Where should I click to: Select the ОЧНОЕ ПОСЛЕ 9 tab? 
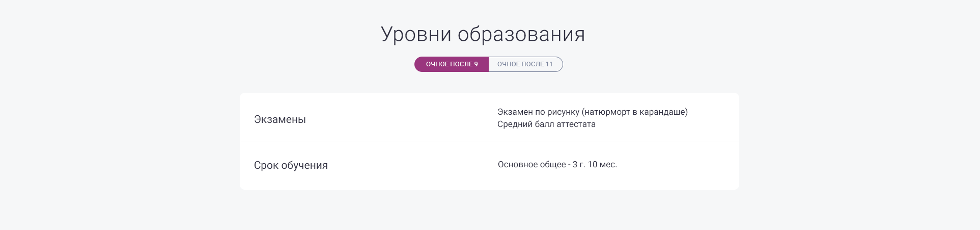click(x=451, y=64)
